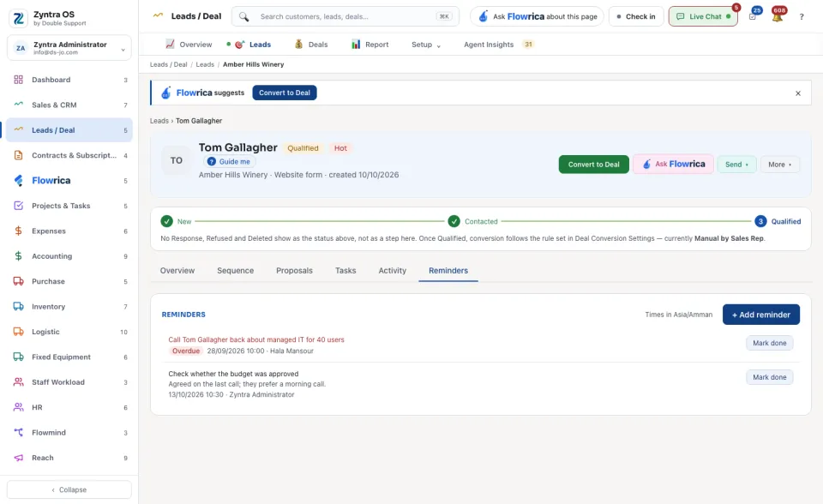Click the New pipeline step
This screenshot has width=823, height=504.
click(176, 221)
